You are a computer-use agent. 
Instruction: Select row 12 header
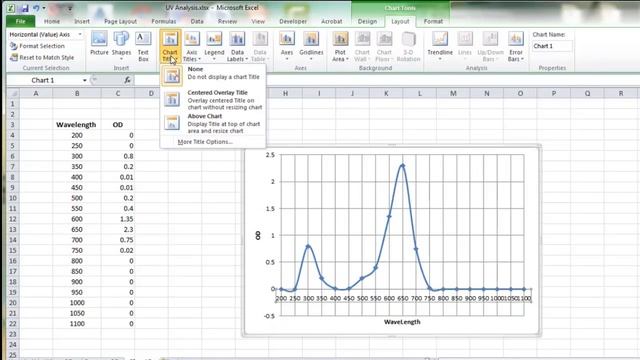(13, 219)
